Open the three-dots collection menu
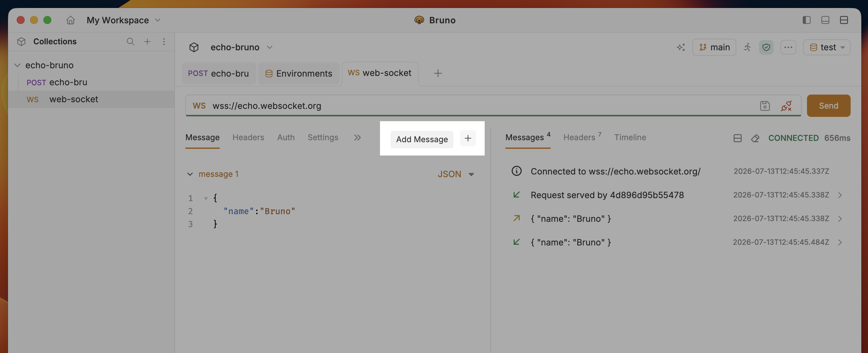Viewport: 868px width, 353px height. (x=788, y=47)
